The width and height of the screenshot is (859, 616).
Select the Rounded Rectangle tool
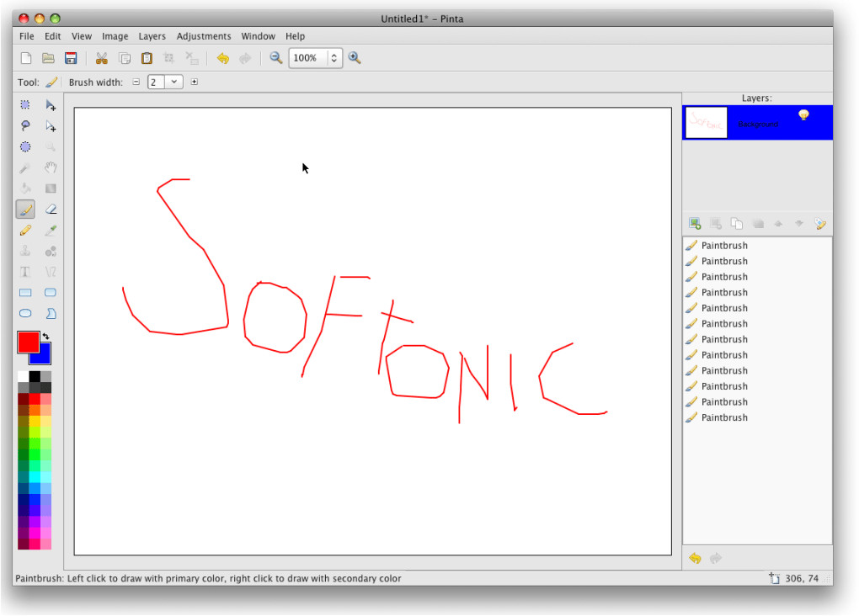51,292
